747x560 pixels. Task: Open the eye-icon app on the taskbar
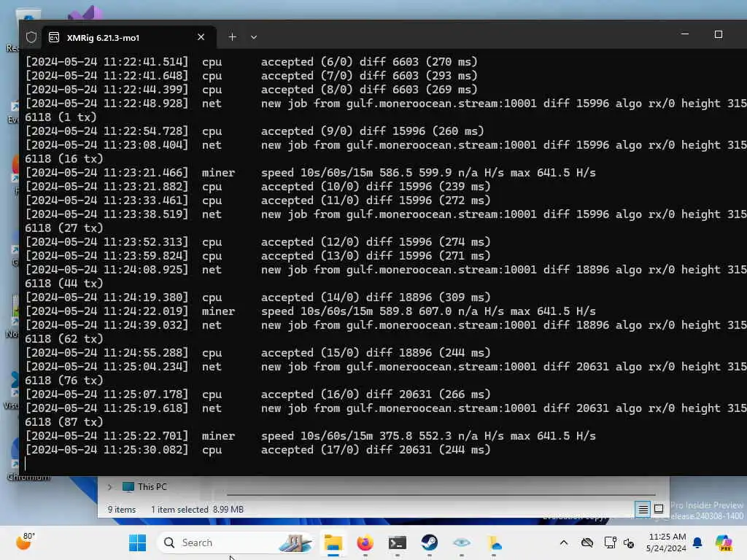461,542
